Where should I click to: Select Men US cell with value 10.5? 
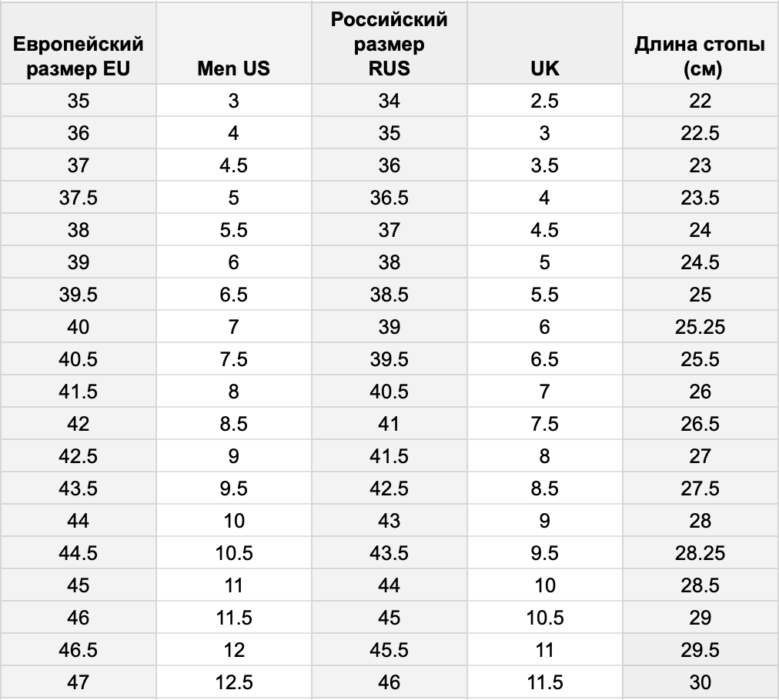pos(234,552)
